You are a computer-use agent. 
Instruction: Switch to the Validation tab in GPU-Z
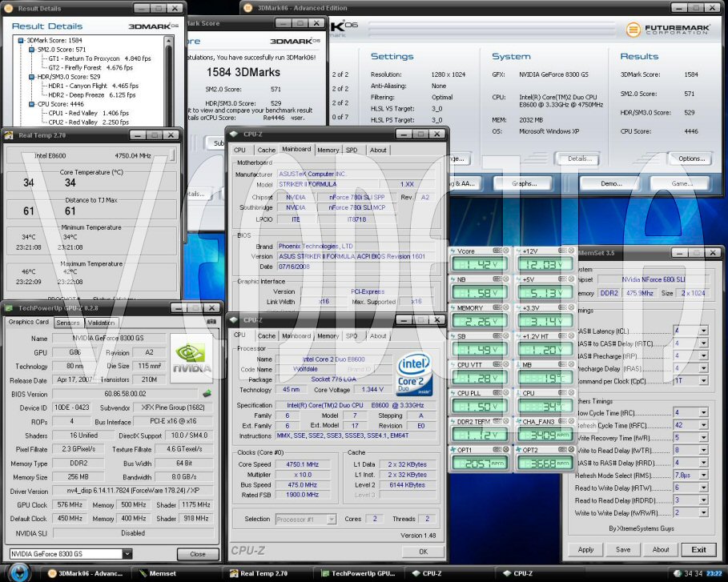101,323
